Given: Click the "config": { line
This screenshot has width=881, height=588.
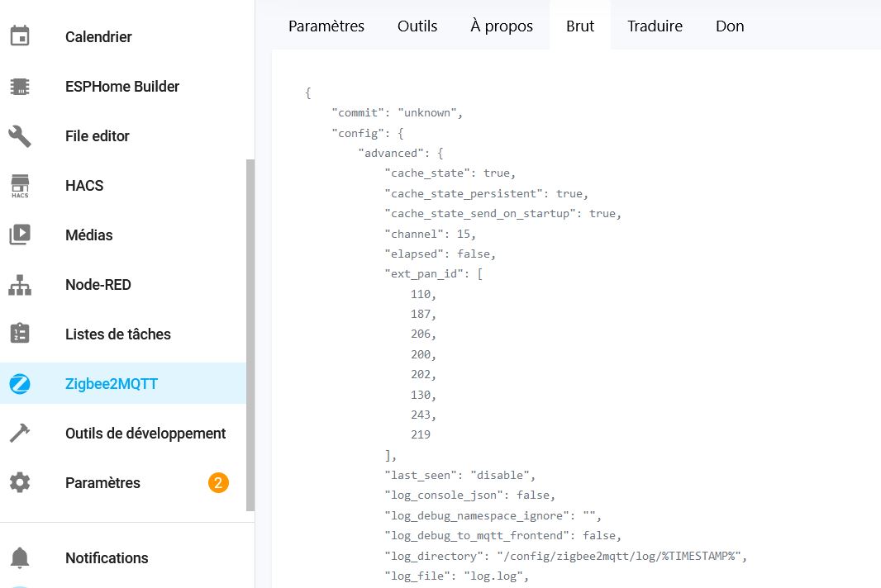Looking at the screenshot, I should [x=368, y=133].
